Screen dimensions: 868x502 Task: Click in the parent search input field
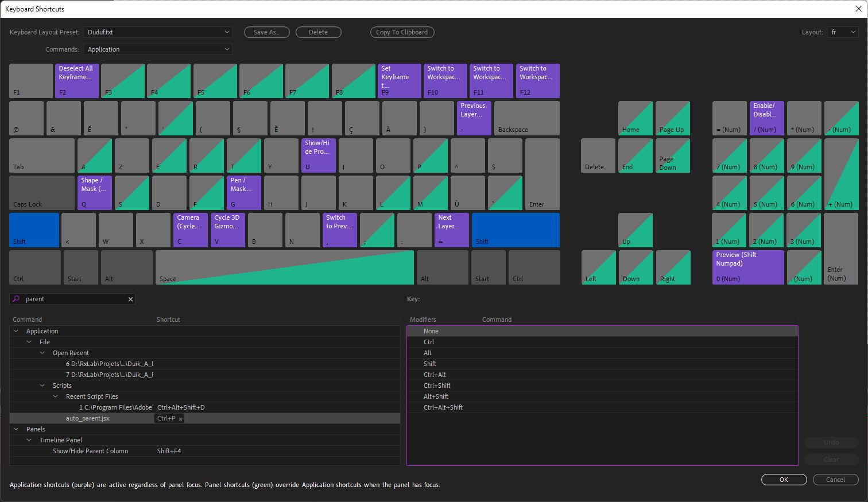73,299
